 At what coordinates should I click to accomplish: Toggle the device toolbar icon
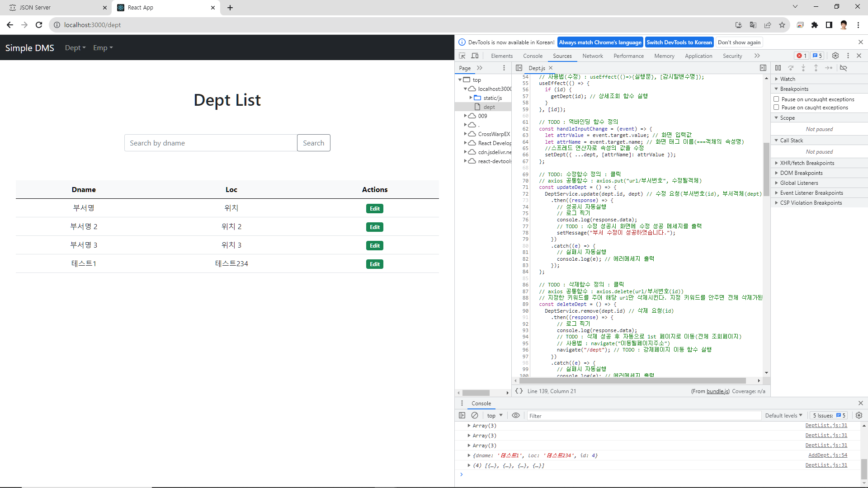475,56
